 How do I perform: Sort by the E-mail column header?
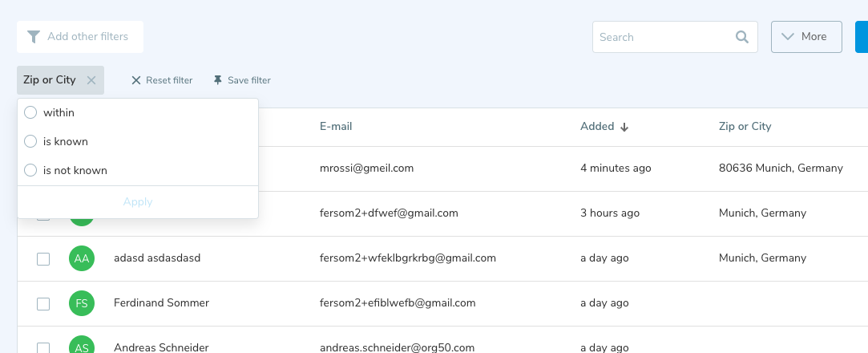click(336, 127)
